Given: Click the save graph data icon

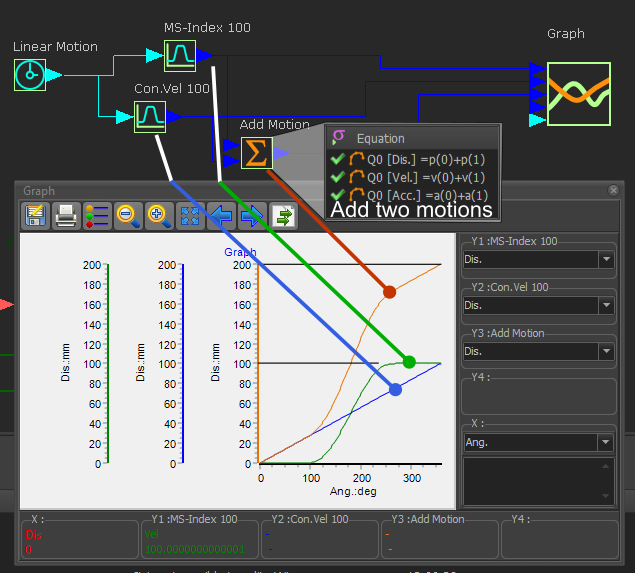Looking at the screenshot, I should point(36,215).
